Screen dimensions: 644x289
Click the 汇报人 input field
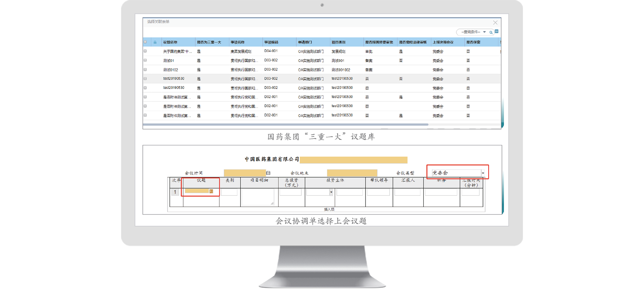point(407,192)
